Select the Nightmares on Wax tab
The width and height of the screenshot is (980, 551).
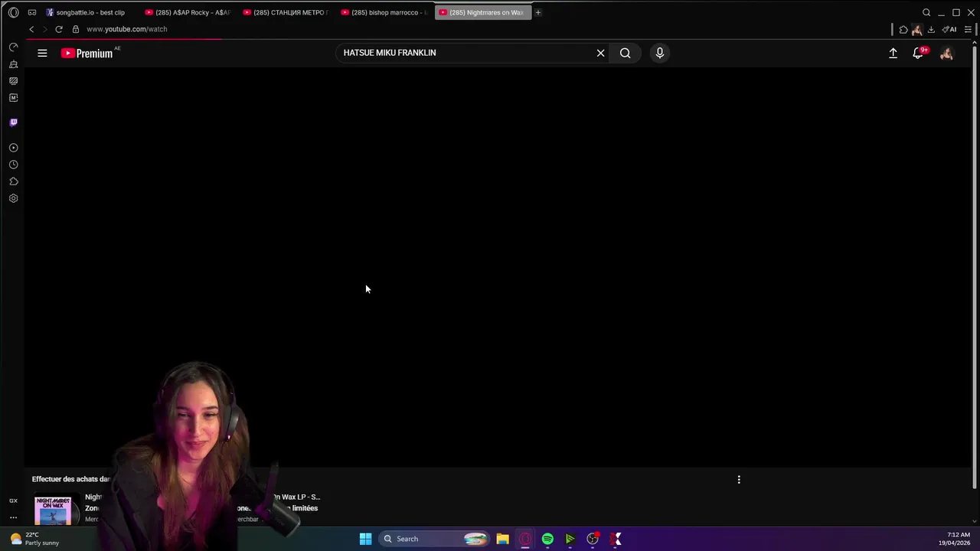click(483, 12)
